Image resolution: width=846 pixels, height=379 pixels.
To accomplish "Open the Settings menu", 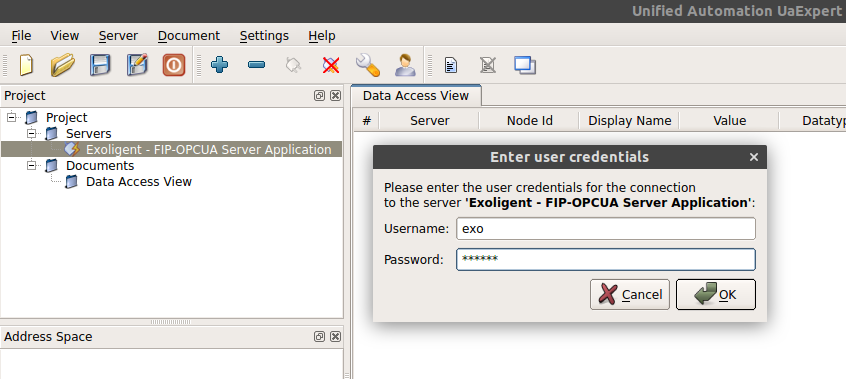I will 264,36.
